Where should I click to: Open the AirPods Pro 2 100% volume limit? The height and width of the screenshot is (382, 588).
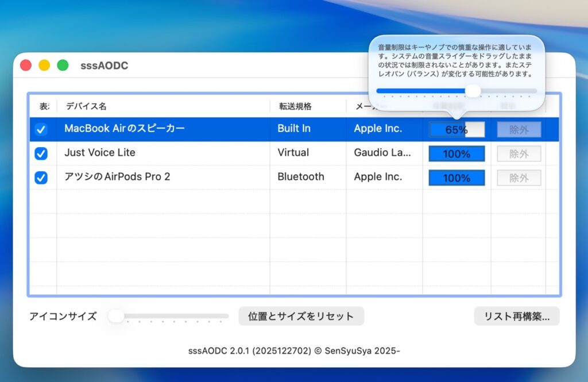[457, 178]
